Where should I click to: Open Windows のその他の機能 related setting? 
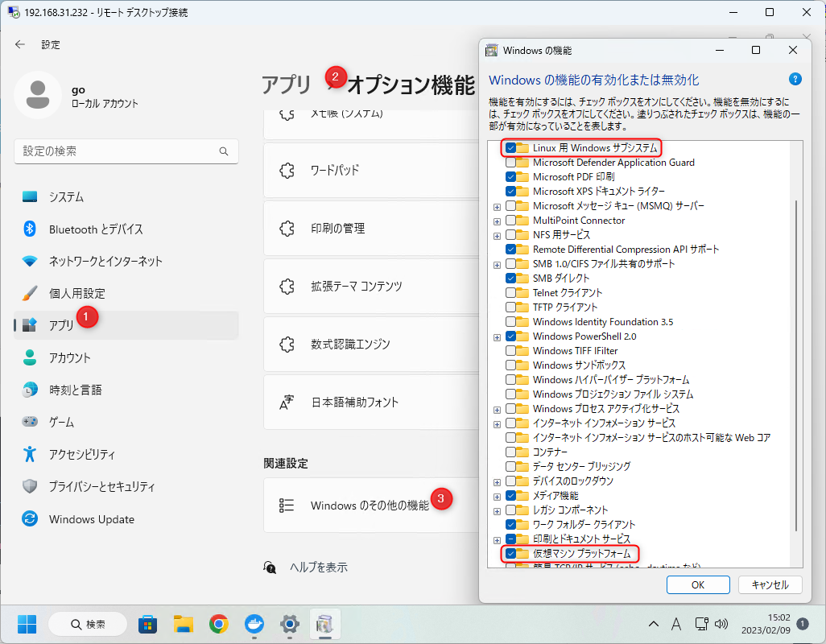tap(371, 506)
